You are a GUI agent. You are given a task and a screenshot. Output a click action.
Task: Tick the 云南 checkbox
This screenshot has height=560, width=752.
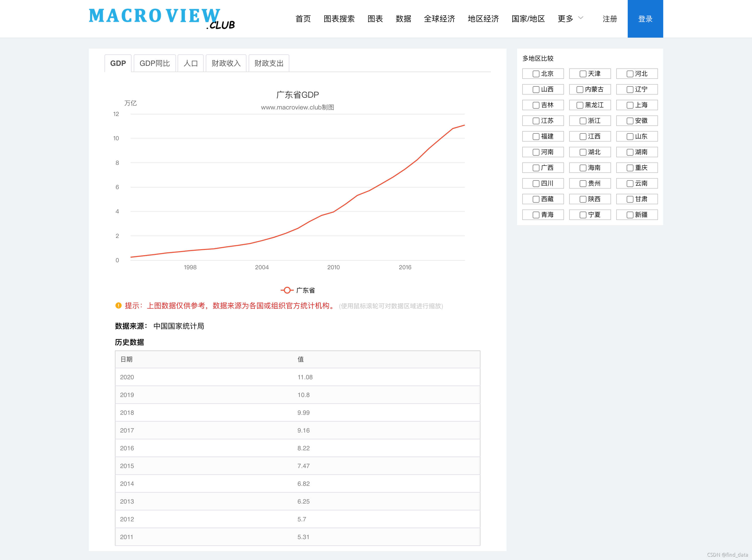click(630, 183)
